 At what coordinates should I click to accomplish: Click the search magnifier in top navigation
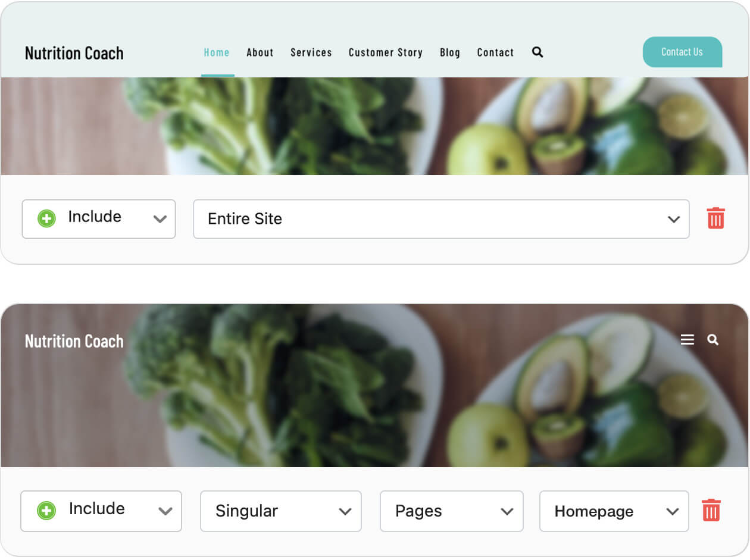[x=537, y=52]
